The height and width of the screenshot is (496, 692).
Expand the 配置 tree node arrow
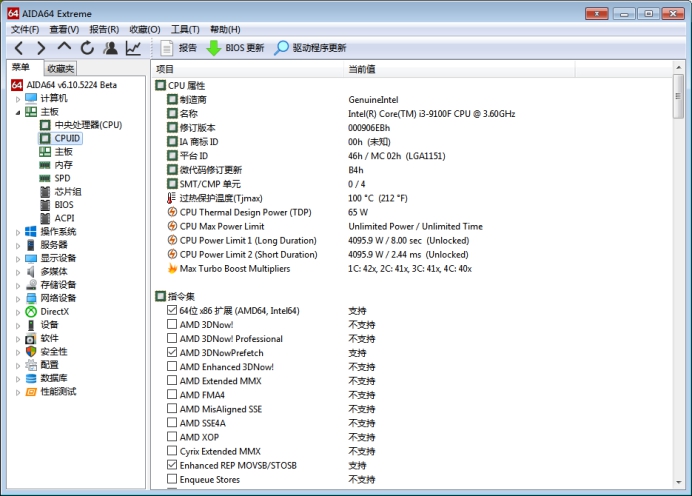click(x=18, y=365)
